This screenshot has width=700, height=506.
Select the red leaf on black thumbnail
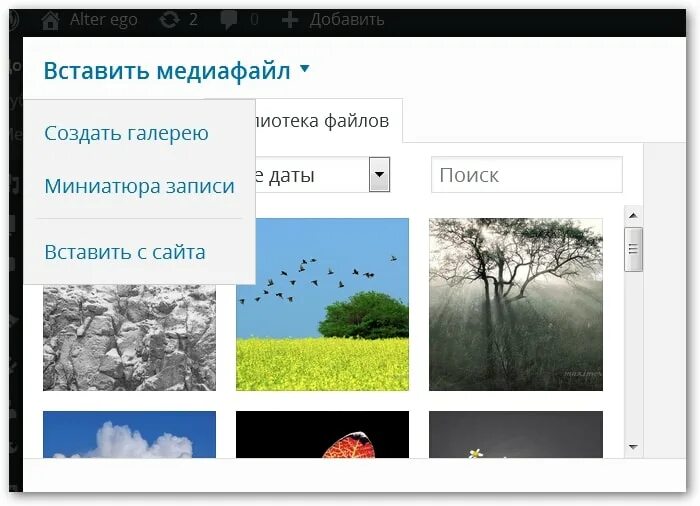[x=322, y=435]
